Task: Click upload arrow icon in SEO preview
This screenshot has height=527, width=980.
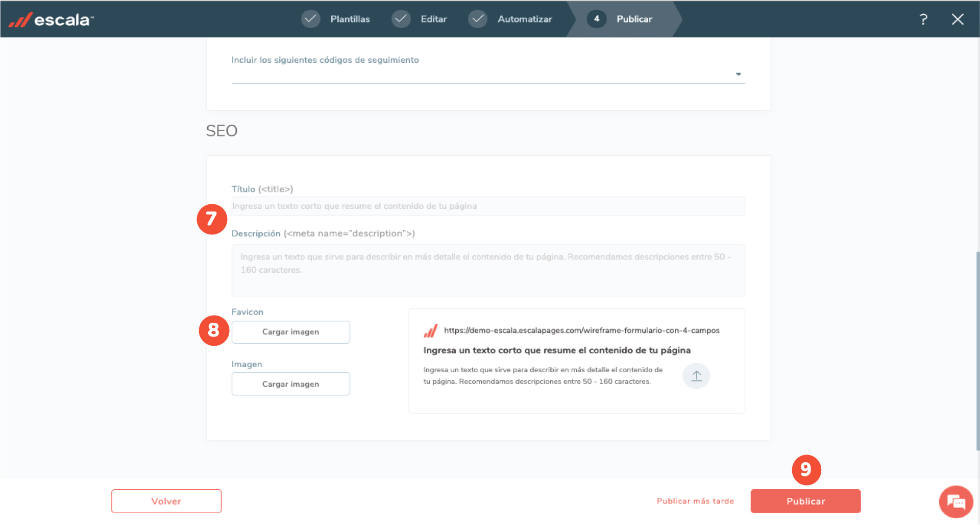Action: 696,376
